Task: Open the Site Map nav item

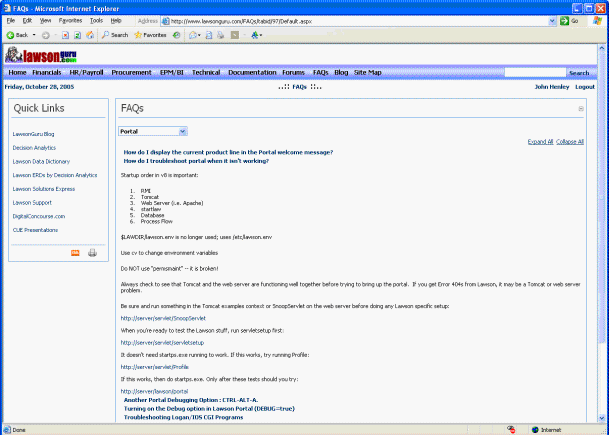Action: pos(367,73)
